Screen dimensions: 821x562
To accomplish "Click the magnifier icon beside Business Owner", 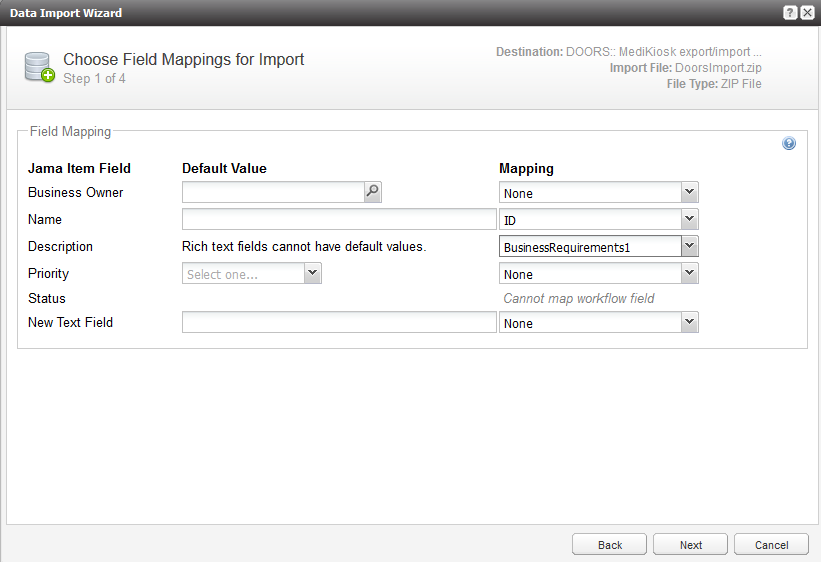I will coord(372,192).
